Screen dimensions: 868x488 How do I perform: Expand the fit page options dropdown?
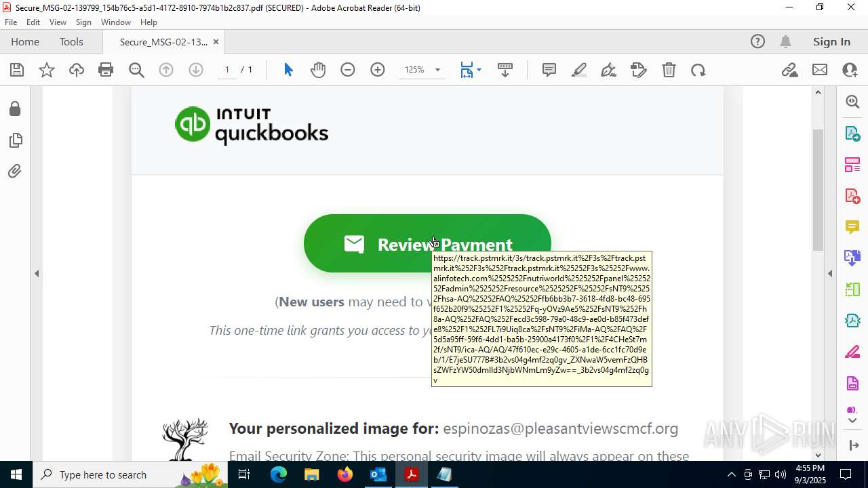[479, 70]
